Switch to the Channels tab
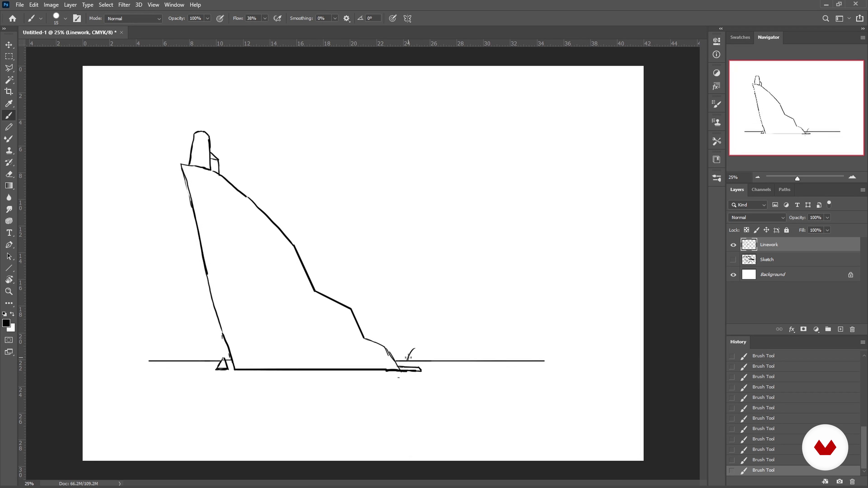868x488 pixels. pyautogui.click(x=761, y=190)
